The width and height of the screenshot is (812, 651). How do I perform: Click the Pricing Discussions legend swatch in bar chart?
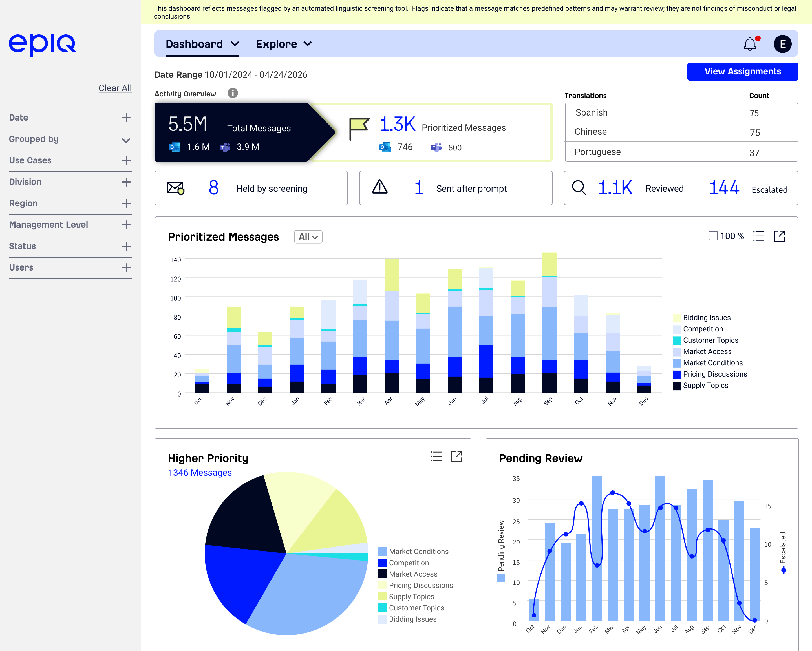(x=676, y=374)
